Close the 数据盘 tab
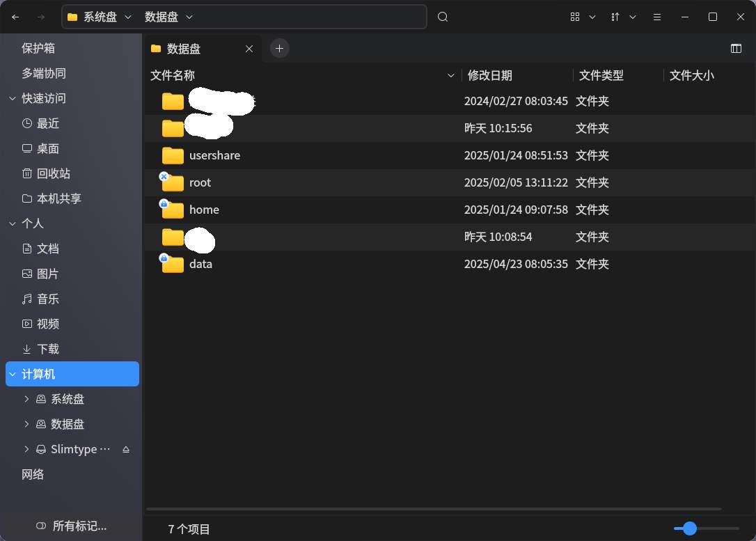The image size is (756, 541). [x=249, y=49]
